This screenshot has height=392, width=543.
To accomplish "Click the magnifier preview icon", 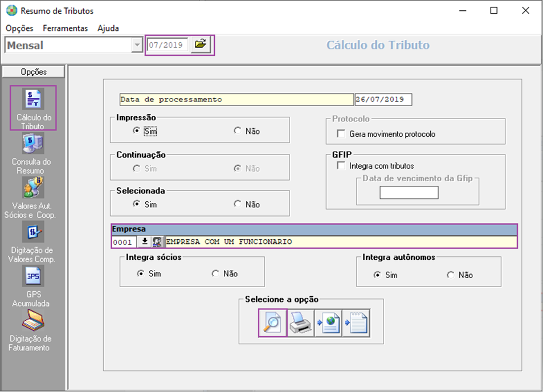I will point(272,322).
